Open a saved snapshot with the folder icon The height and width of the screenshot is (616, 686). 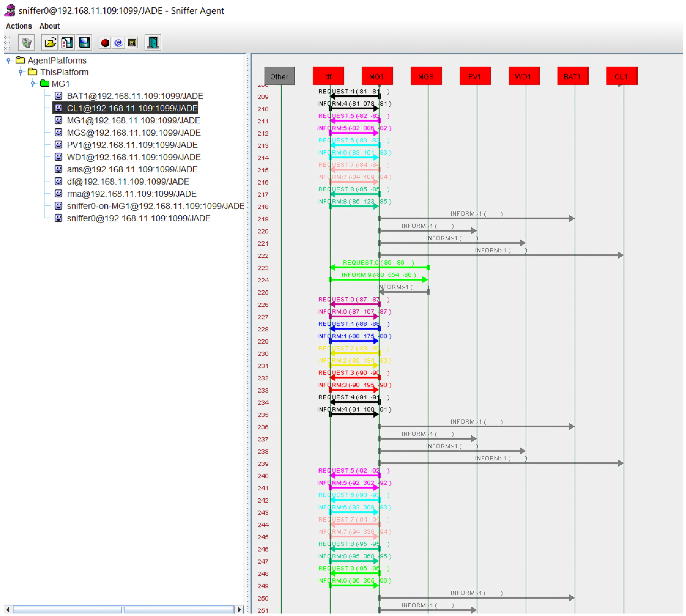click(50, 43)
